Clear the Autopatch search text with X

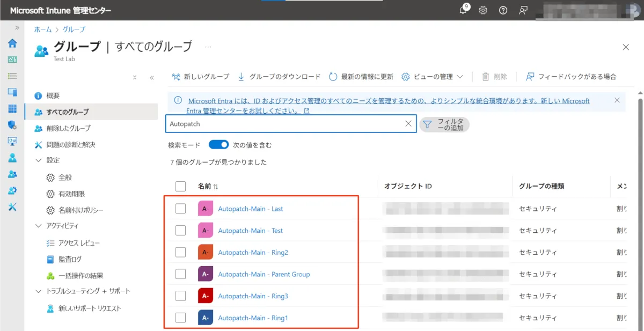click(408, 124)
